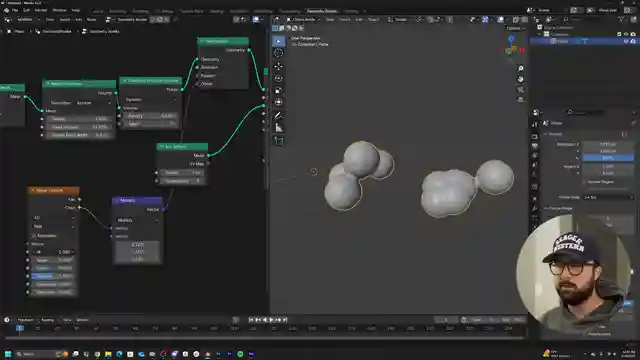
Task: Open Global transform orientation dropdown
Action: coord(400,20)
